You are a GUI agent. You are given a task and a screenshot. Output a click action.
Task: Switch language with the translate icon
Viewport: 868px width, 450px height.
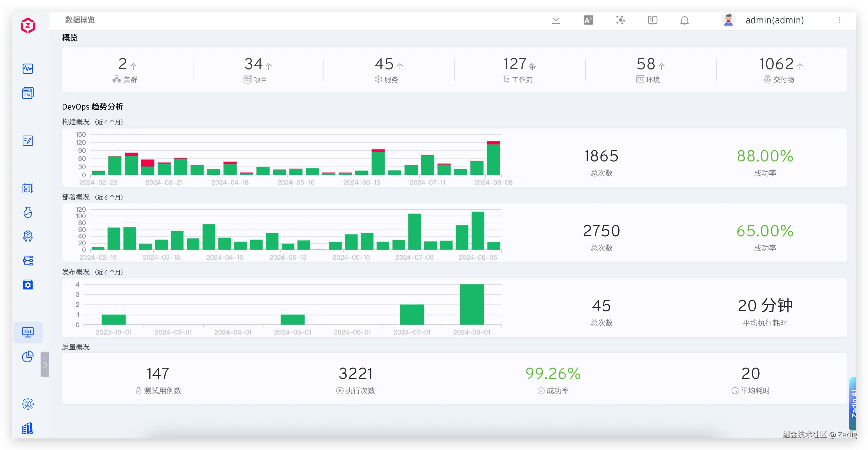pos(588,20)
